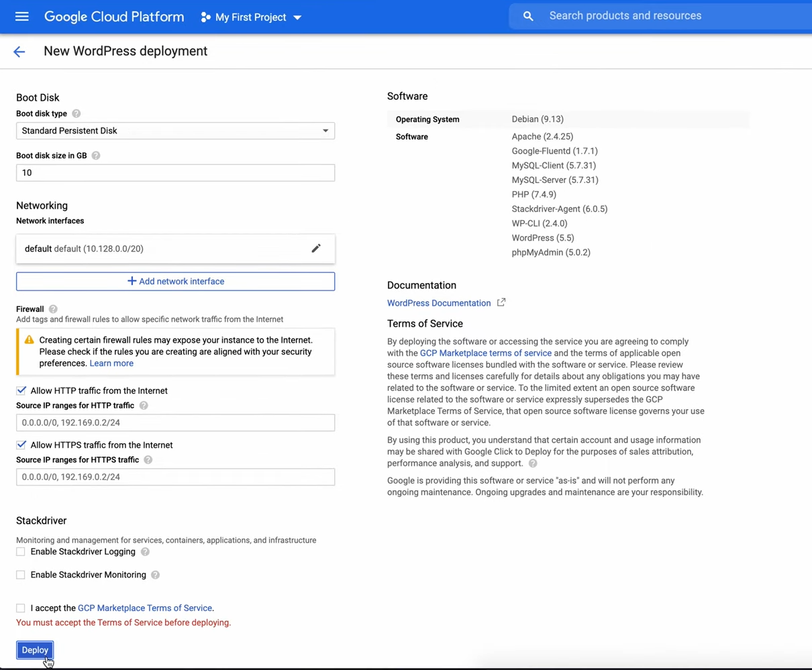Image resolution: width=812 pixels, height=670 pixels.
Task: Open the WordPress Documentation link
Action: coord(439,303)
